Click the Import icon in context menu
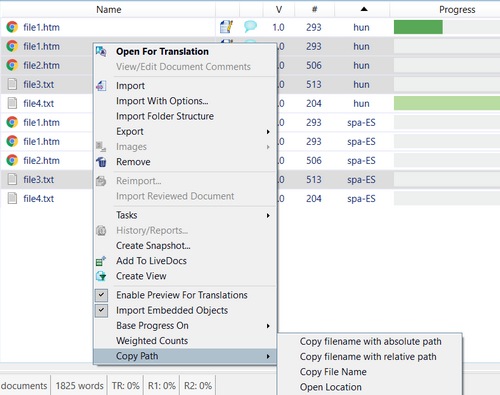 click(101, 86)
